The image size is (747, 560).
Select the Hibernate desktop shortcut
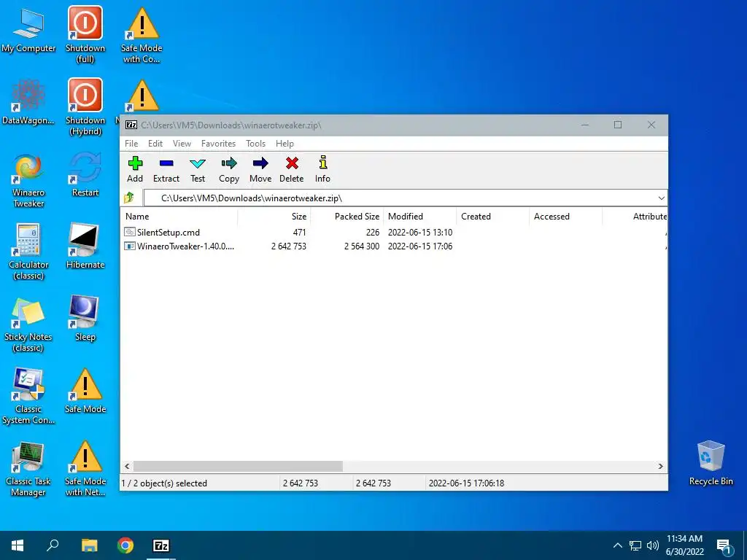pyautogui.click(x=85, y=246)
